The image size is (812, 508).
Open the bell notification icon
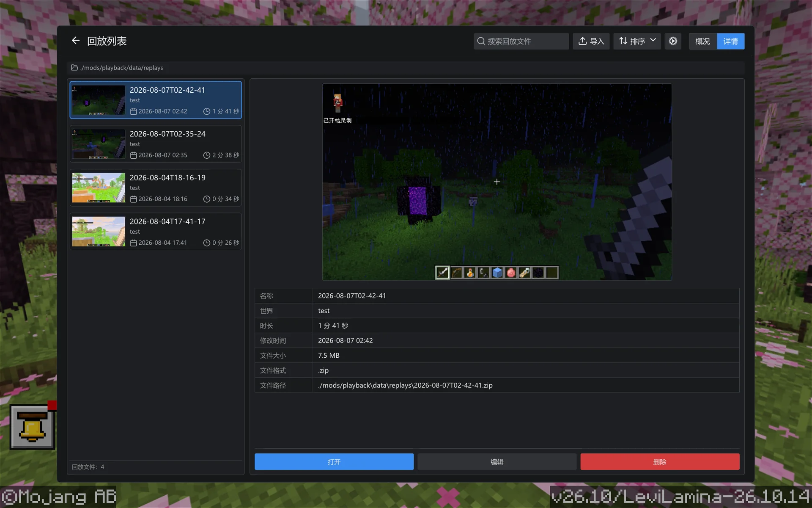click(x=33, y=427)
